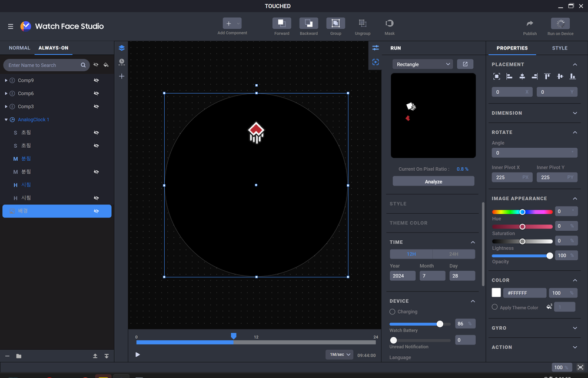Click the white color swatch
This screenshot has height=378, width=588.
(x=496, y=293)
